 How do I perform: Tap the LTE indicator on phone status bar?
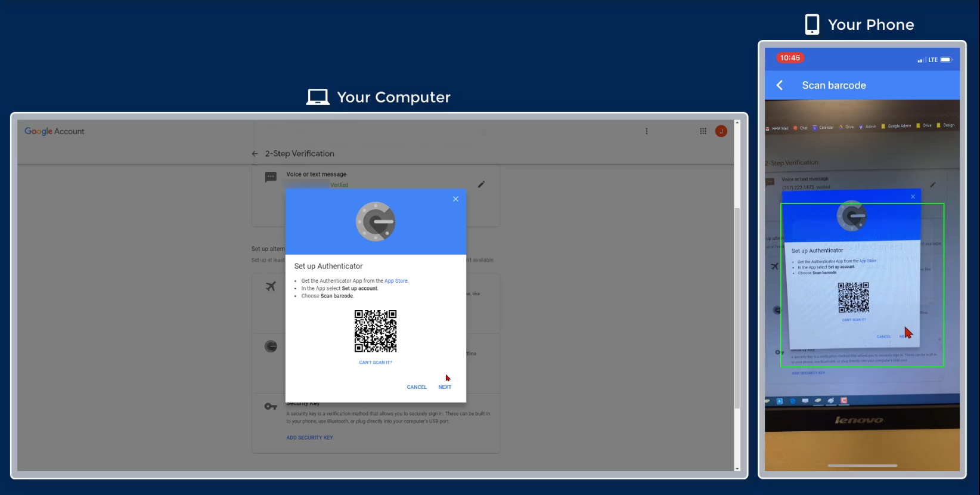(x=933, y=60)
